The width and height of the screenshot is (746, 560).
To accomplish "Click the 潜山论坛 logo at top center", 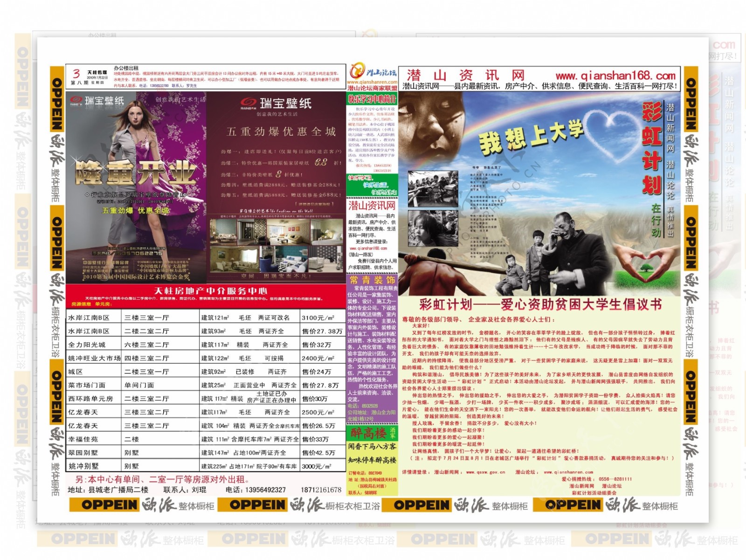I will point(373,72).
